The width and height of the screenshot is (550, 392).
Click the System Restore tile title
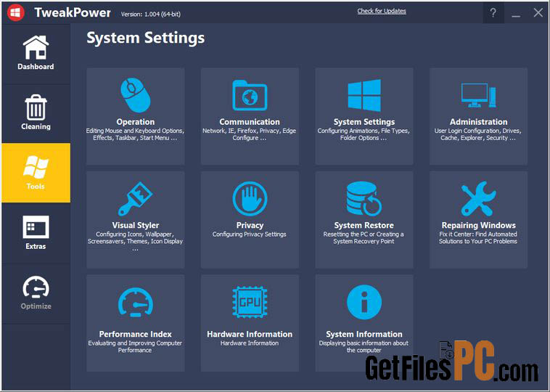point(364,225)
